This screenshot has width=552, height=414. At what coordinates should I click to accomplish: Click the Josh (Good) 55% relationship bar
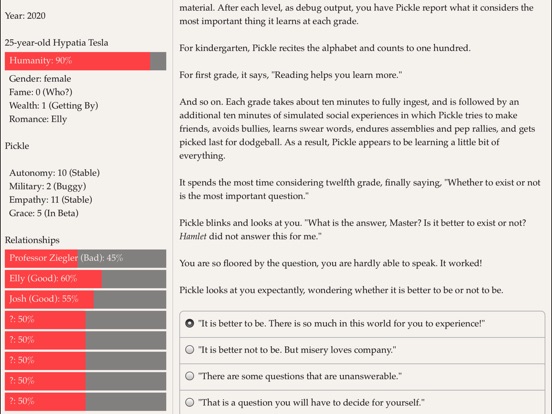(x=86, y=299)
